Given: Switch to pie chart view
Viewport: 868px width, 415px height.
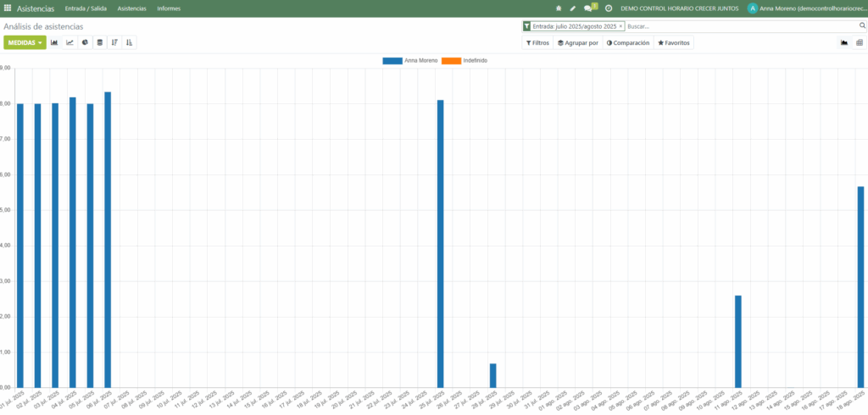Looking at the screenshot, I should 86,42.
